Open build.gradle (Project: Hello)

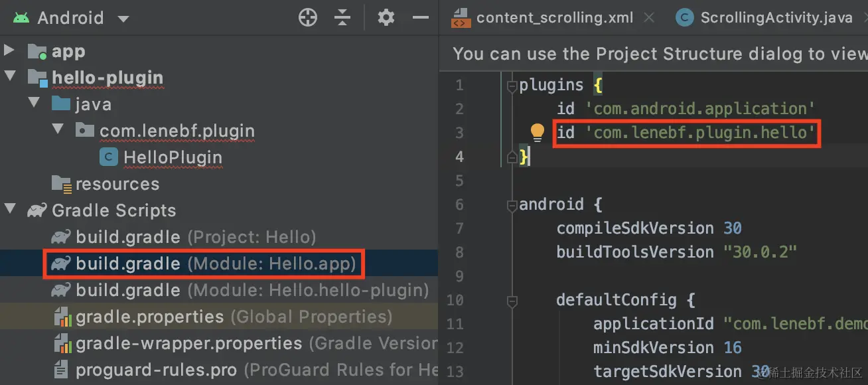click(x=196, y=237)
